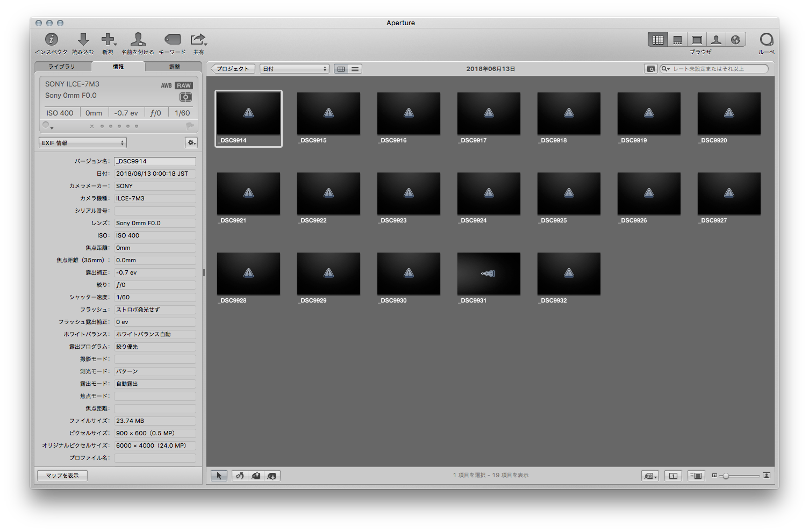The width and height of the screenshot is (809, 532).
Task: Click the 露出プログラム value 絞り優先
Action: (x=155, y=347)
